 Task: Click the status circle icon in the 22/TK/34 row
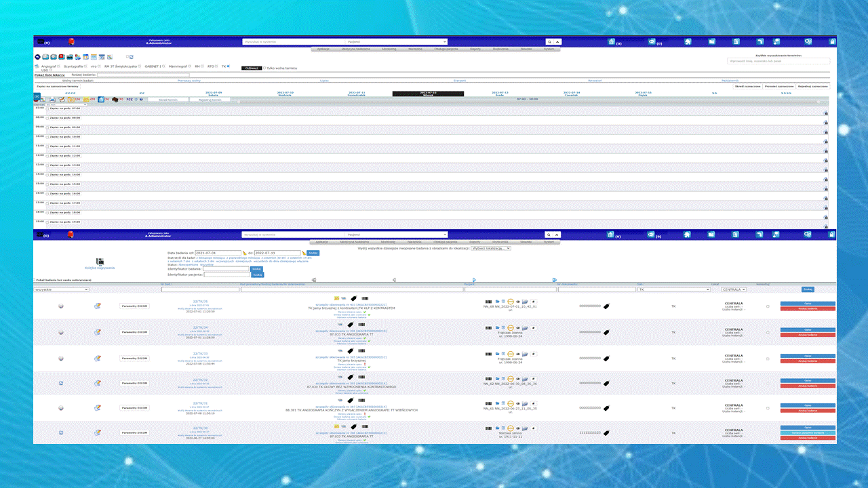pyautogui.click(x=61, y=331)
